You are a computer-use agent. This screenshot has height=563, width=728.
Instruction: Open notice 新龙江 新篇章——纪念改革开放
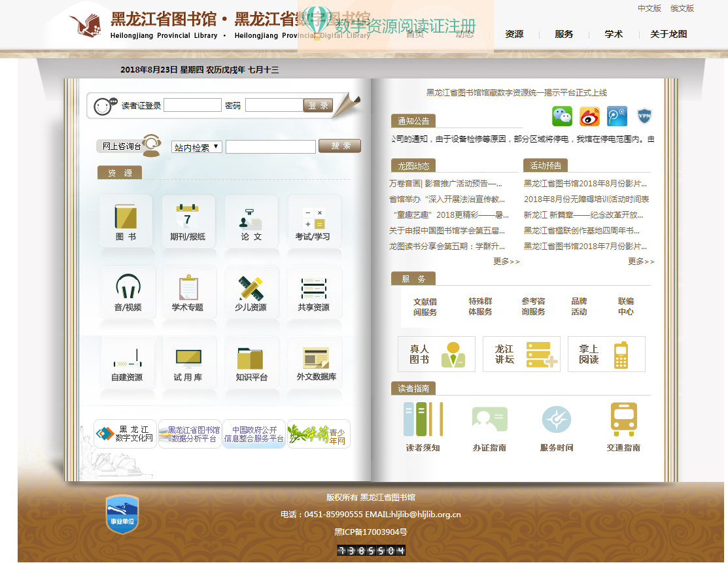583,215
